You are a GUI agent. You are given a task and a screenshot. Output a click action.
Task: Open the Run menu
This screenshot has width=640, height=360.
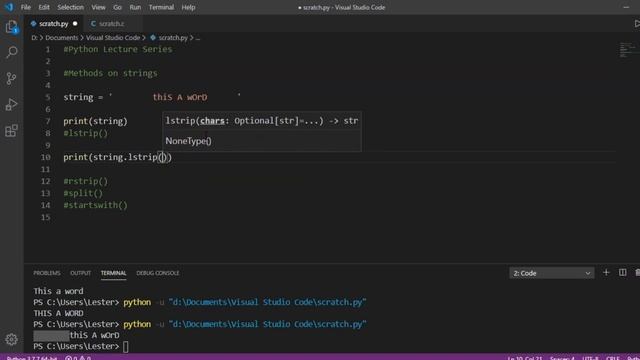tap(135, 7)
